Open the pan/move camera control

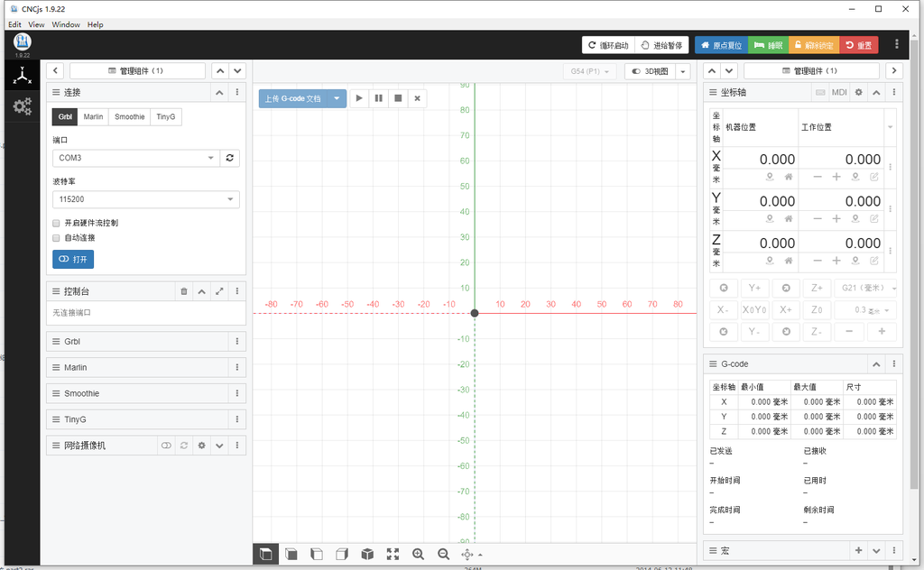(471, 554)
